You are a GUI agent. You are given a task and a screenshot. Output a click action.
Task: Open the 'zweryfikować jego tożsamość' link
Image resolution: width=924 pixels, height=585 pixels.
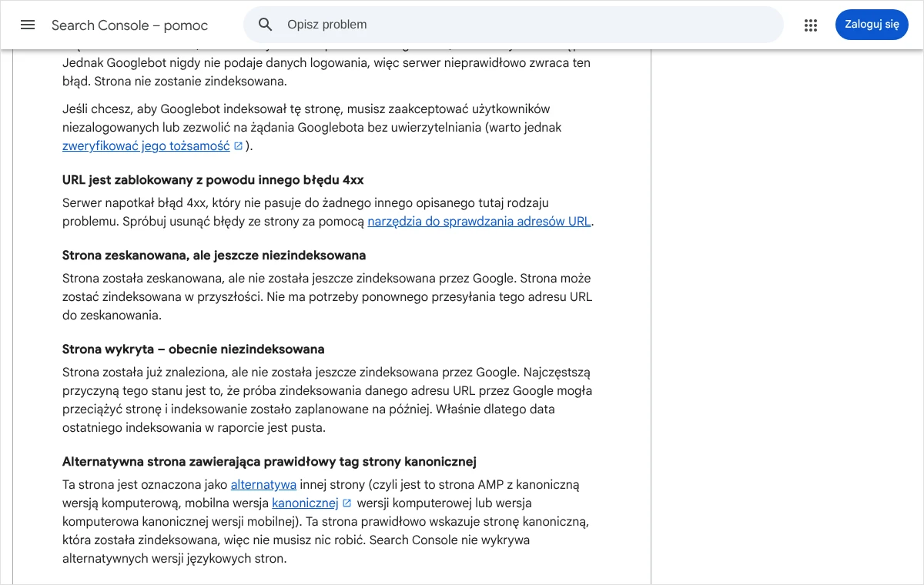point(146,145)
